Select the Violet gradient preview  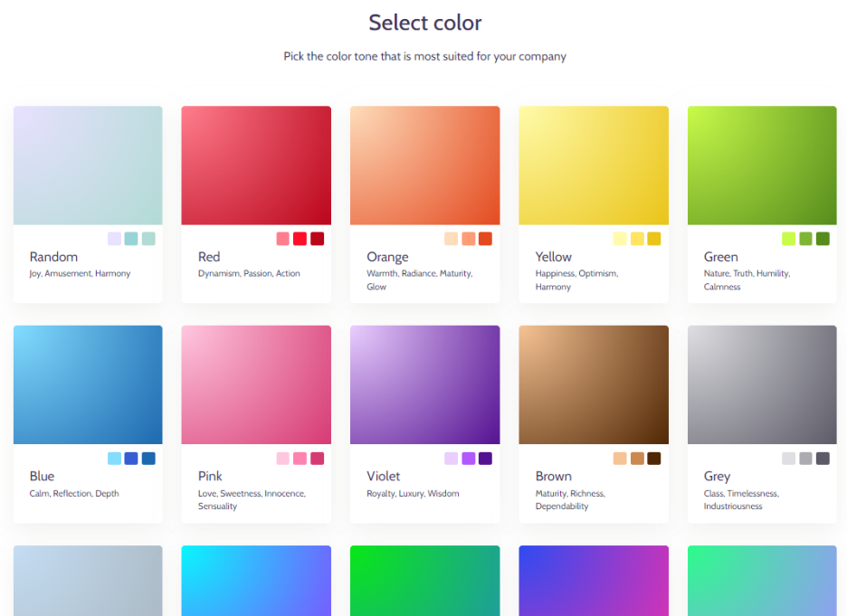coord(424,384)
